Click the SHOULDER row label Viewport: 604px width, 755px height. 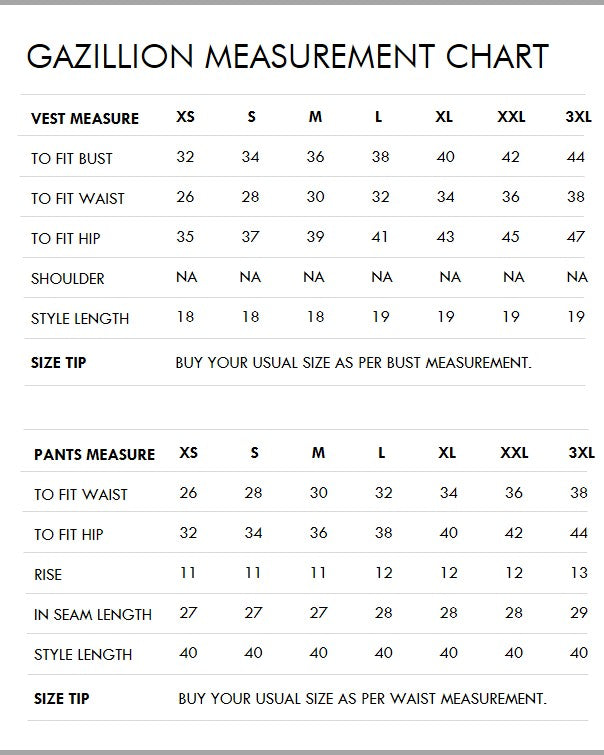click(x=68, y=278)
